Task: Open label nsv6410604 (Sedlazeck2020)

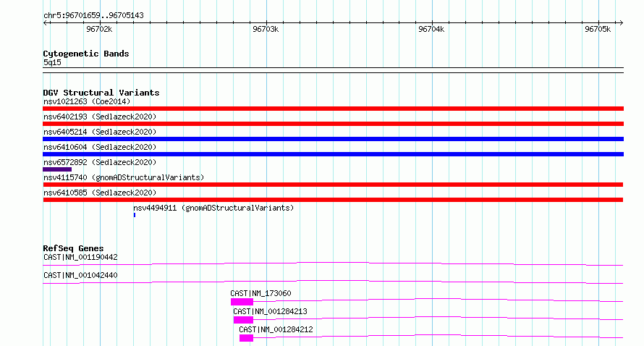Action: [100, 147]
